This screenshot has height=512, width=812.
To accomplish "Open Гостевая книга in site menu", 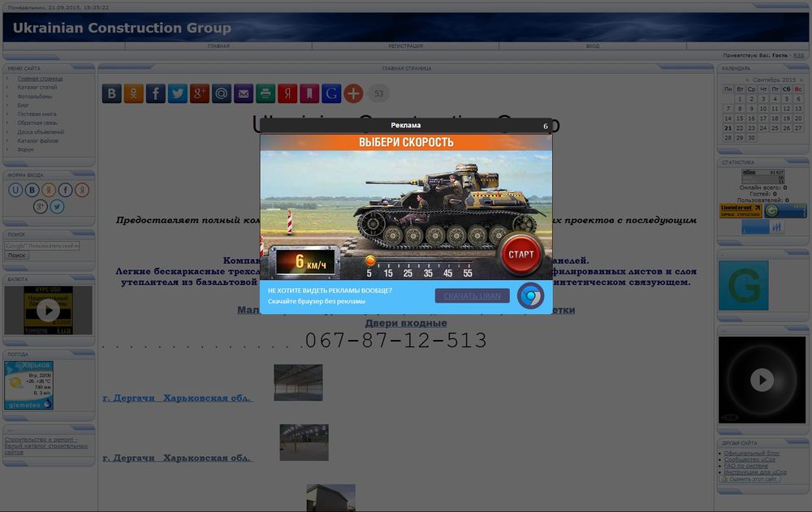I will (37, 114).
